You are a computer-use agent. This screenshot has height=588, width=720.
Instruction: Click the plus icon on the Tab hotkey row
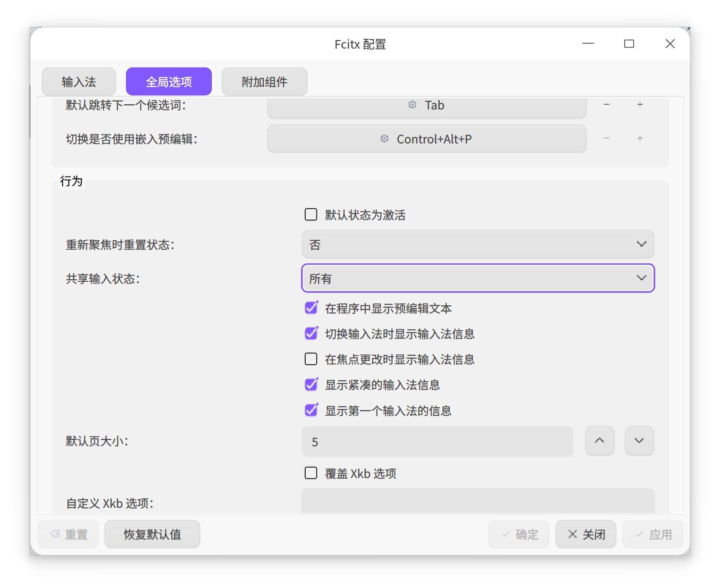point(640,104)
